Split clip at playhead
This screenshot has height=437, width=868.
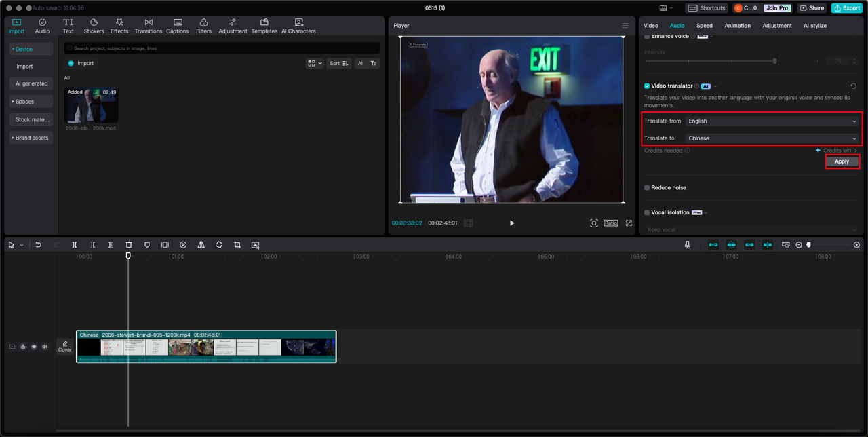(x=75, y=245)
